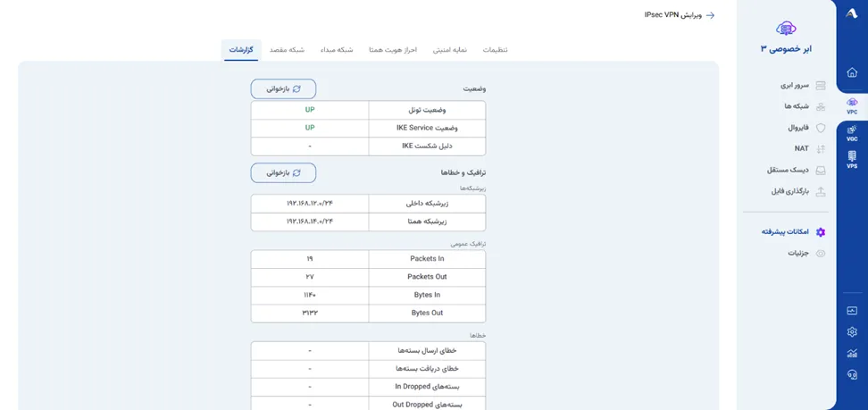Screen dimensions: 868x410
Task: Open the support headset icon in rail
Action: coord(852,374)
